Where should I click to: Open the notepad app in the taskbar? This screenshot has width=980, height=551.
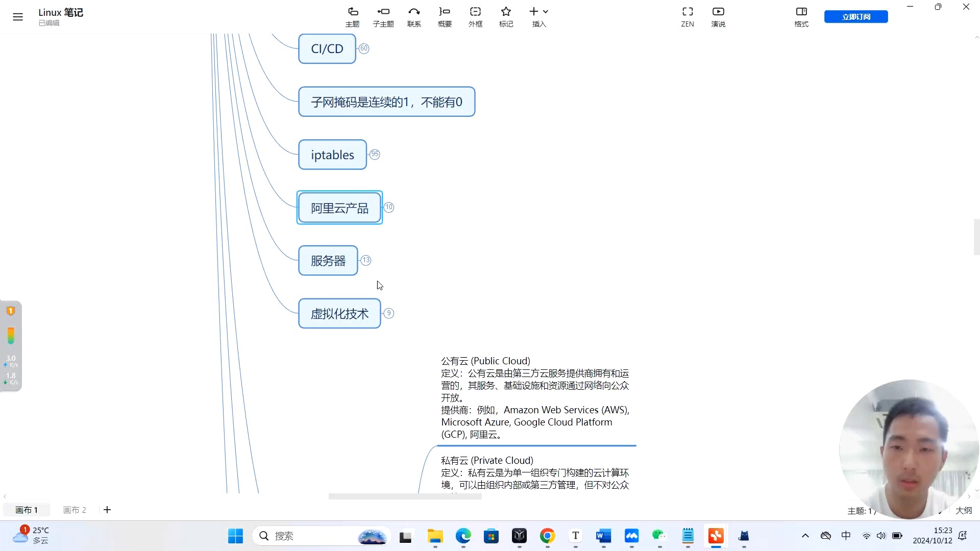(688, 536)
